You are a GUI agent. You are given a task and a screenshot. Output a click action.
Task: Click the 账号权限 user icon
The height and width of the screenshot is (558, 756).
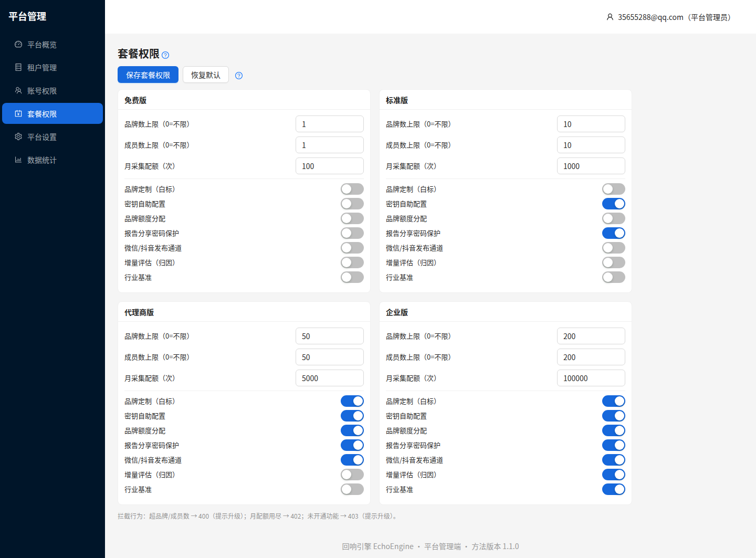pos(18,91)
